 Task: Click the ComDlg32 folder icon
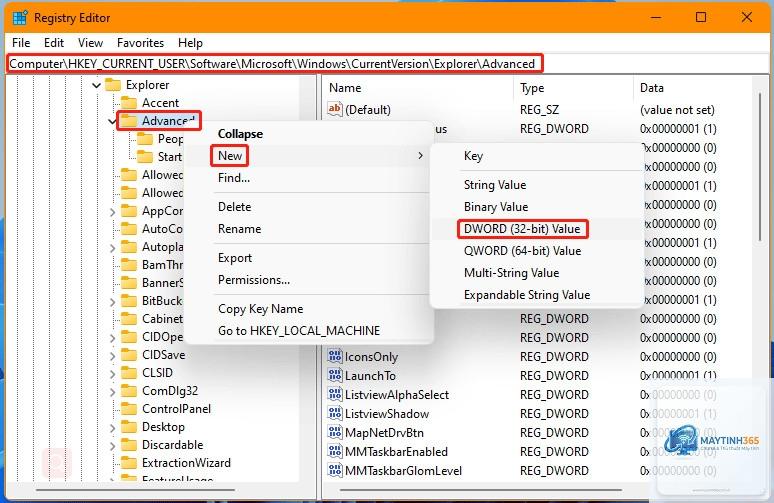(x=129, y=390)
